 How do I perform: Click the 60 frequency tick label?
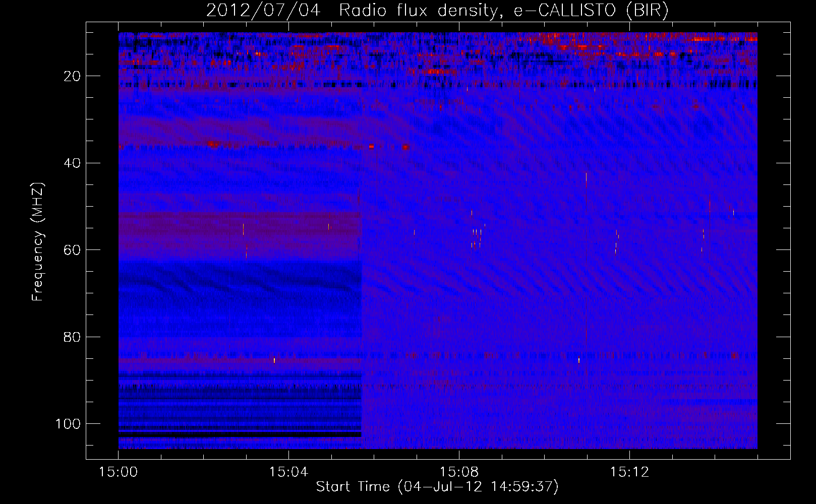point(72,250)
